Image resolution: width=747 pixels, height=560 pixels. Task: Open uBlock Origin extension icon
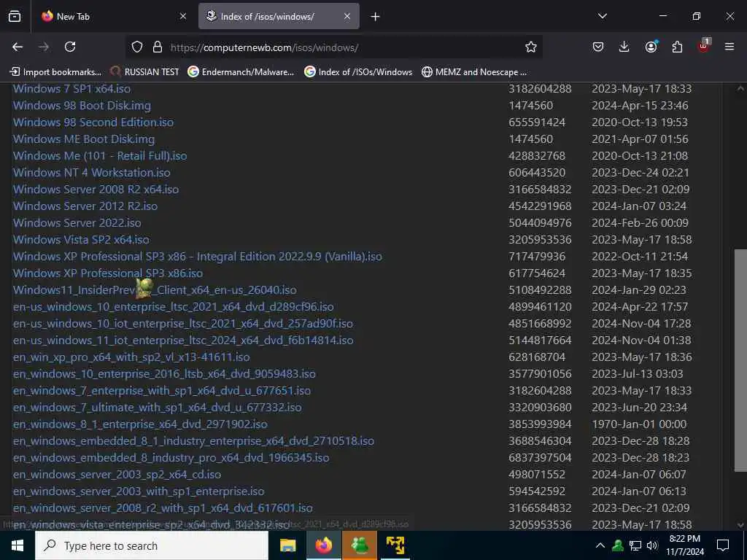pyautogui.click(x=704, y=46)
